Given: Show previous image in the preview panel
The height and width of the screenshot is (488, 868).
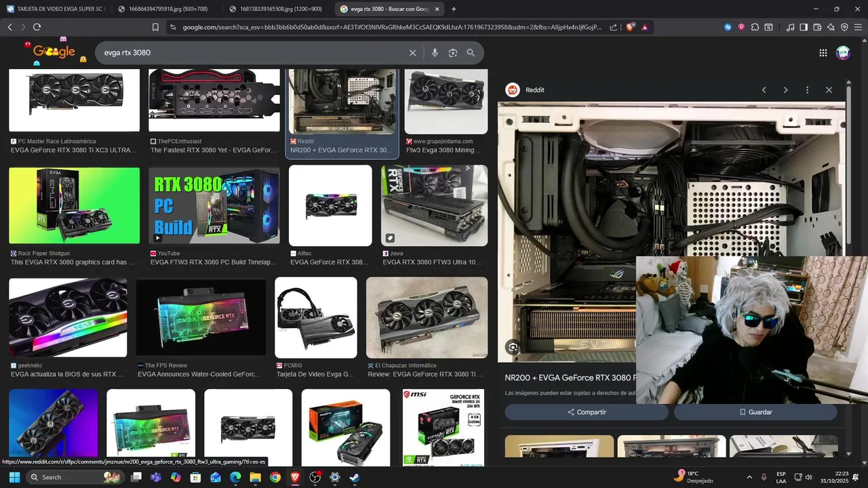Looking at the screenshot, I should [764, 89].
